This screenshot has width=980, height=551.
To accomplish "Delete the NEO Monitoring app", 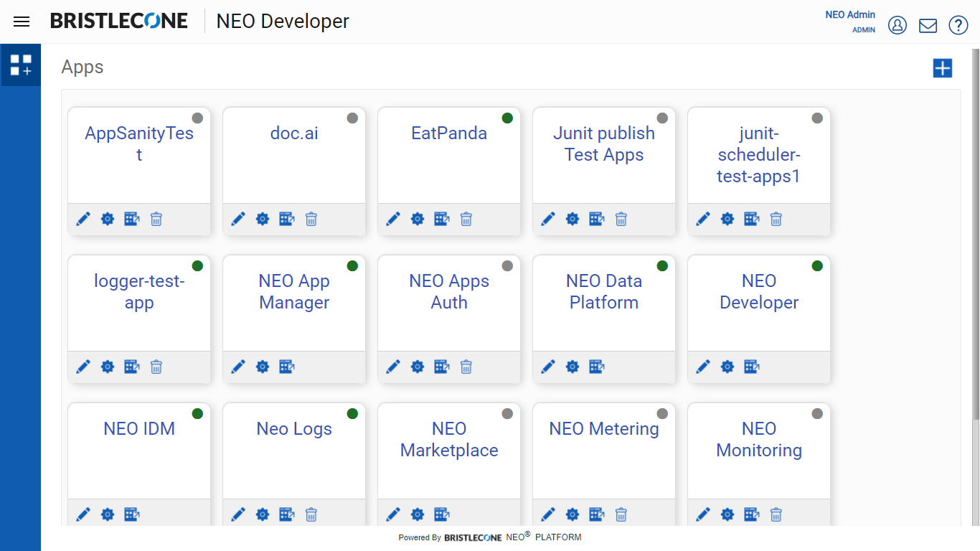I will pyautogui.click(x=776, y=514).
